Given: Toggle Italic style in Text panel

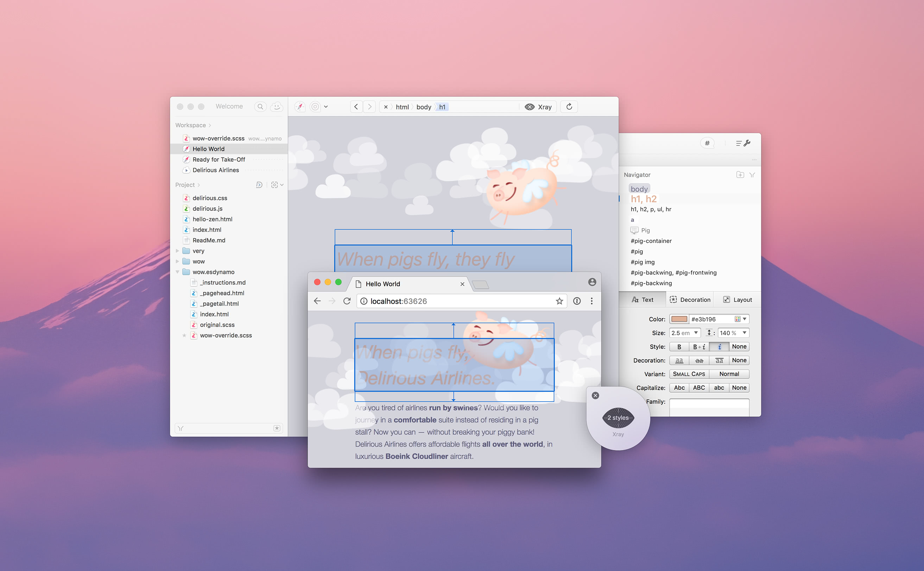Looking at the screenshot, I should click(720, 346).
